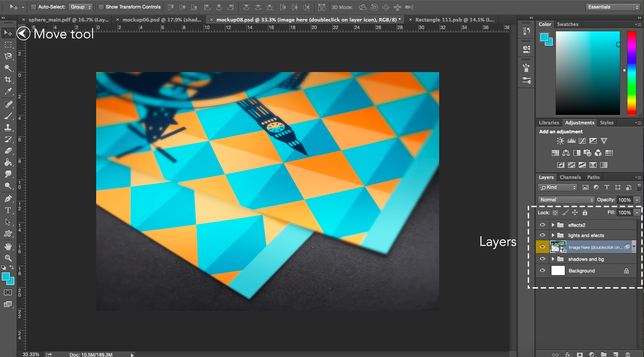
Task: Select the Eyedropper tool
Action: tap(8, 92)
